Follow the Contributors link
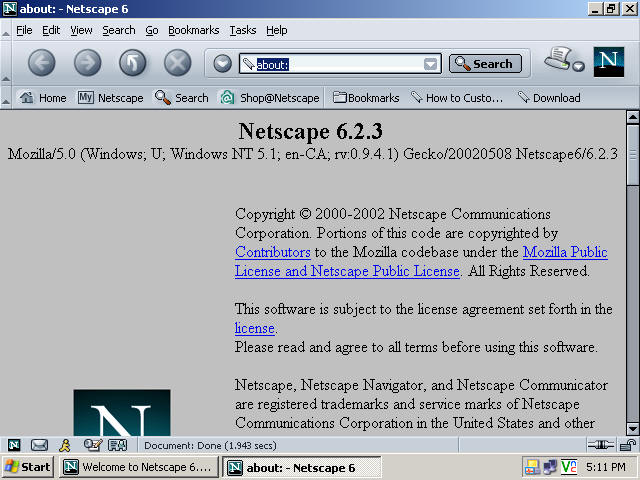The image size is (640, 480). click(273, 252)
